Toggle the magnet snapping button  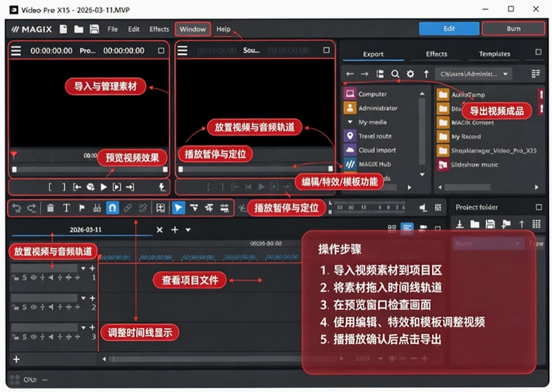pyautogui.click(x=112, y=208)
